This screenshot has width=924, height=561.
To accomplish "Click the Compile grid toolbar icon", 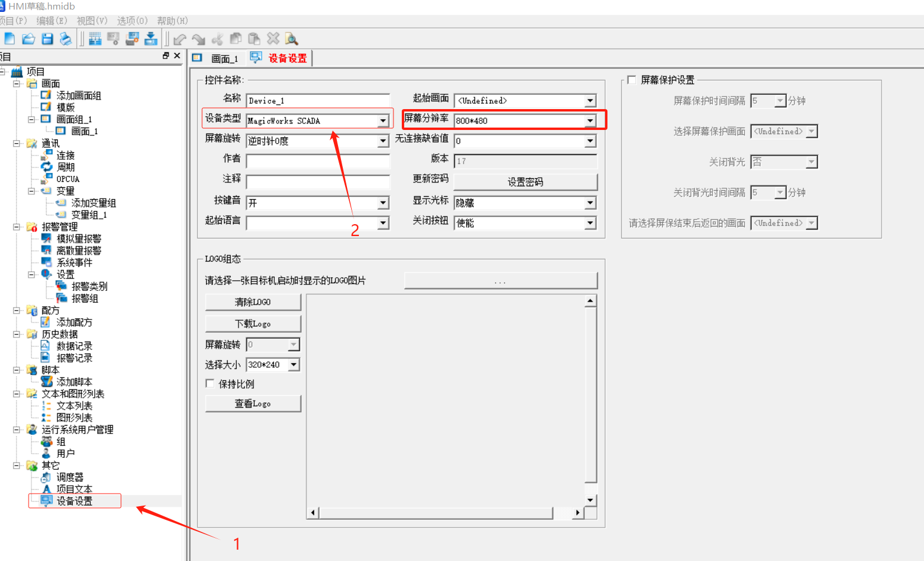I will coord(95,39).
